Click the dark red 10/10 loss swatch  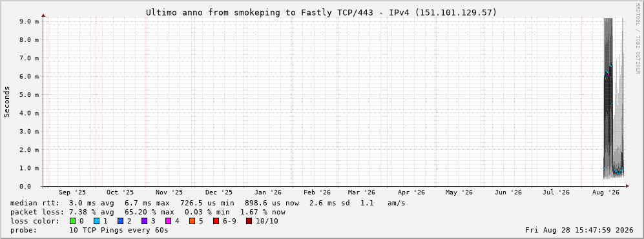[249, 221]
